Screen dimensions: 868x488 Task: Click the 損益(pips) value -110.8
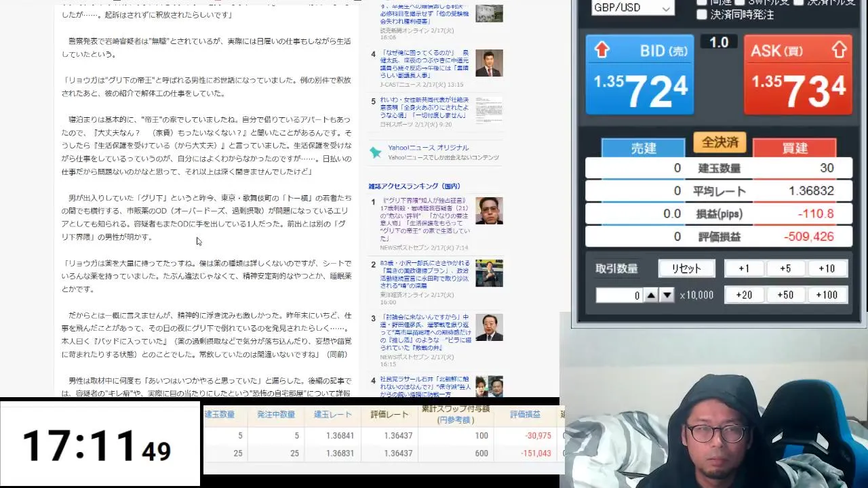tap(816, 213)
